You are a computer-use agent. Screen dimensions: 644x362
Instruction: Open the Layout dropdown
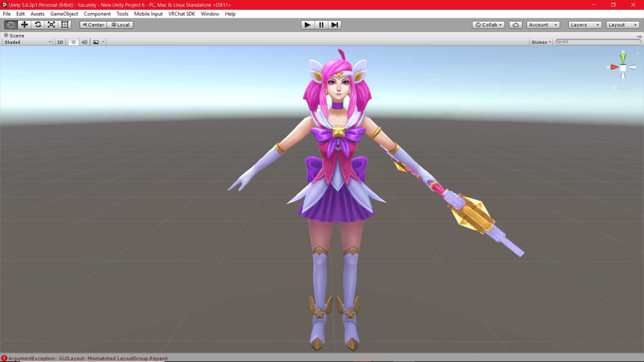click(x=623, y=24)
